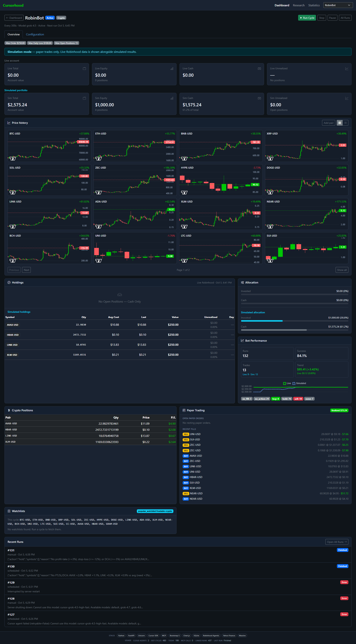Click the buy: 8 badge
This screenshot has height=644, width=356.
(x=276, y=399)
